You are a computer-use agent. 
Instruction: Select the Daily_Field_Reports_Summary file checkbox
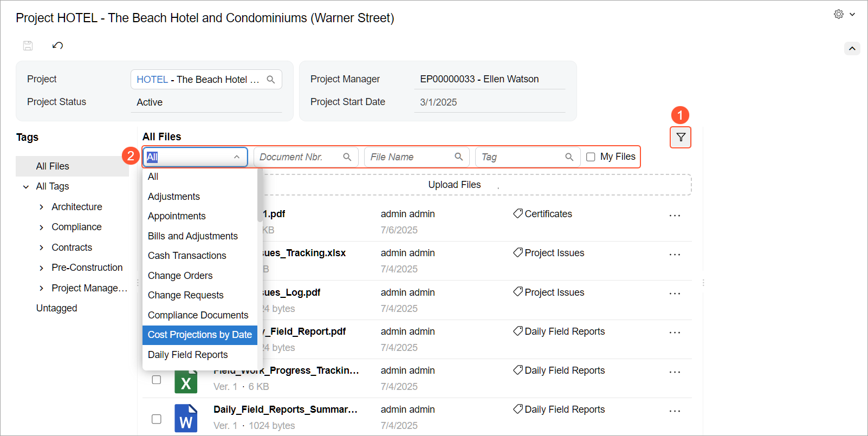(157, 419)
